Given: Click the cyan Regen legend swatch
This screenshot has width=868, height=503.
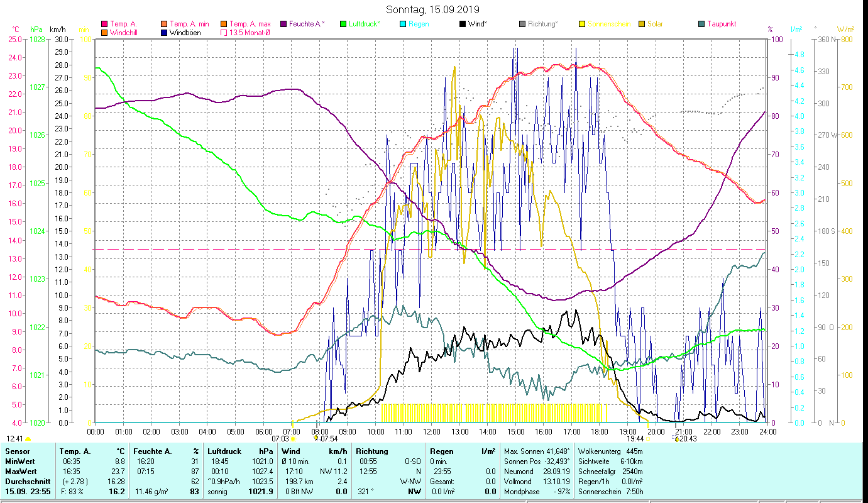Looking at the screenshot, I should (403, 24).
